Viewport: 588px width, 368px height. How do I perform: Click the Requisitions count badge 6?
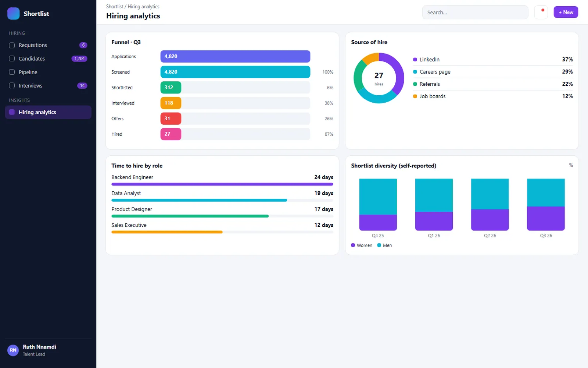click(83, 45)
